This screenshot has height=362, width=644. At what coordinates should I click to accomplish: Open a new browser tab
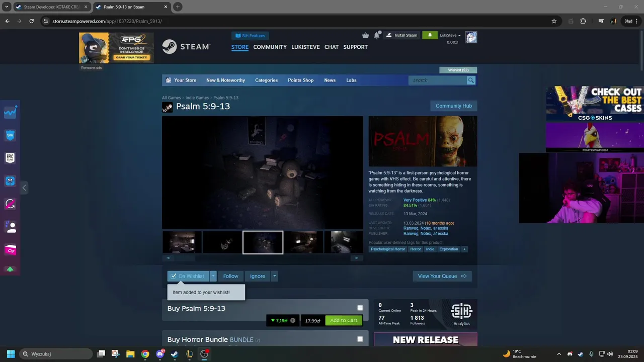coord(178,7)
